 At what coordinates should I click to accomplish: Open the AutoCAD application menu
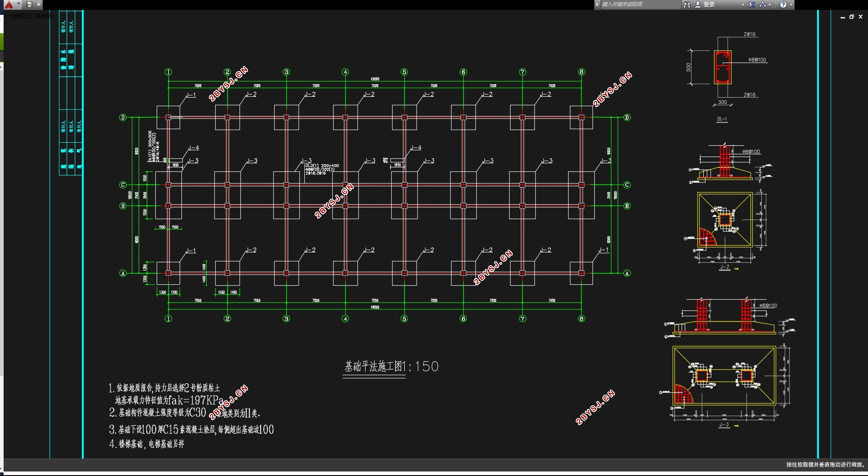[x=9, y=4]
